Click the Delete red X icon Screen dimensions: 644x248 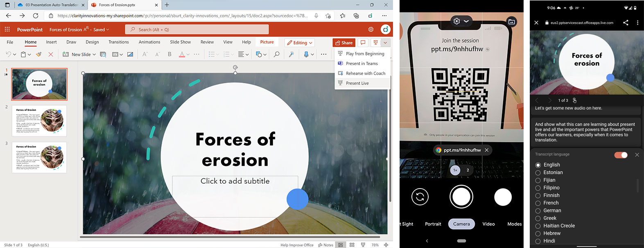(x=51, y=54)
